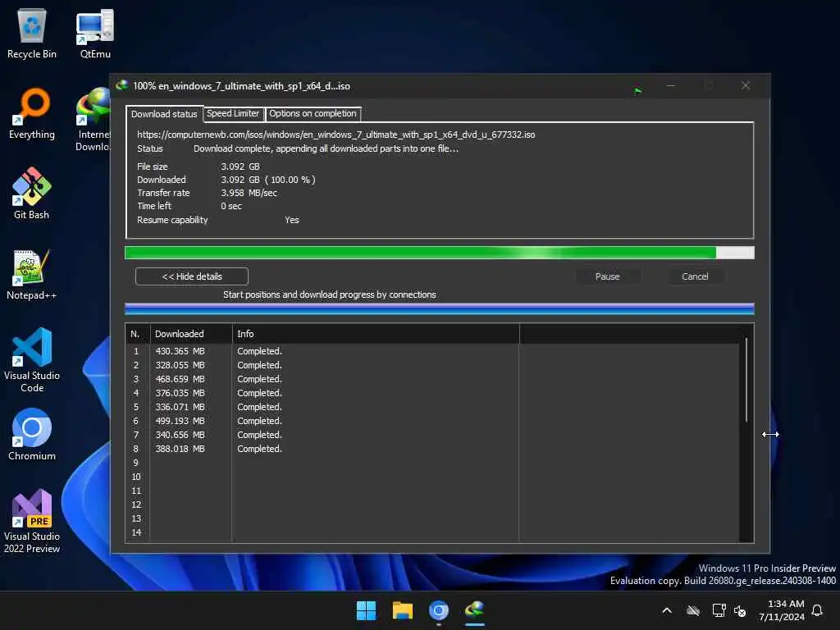Launch the Everything search shortcut

pos(32,114)
